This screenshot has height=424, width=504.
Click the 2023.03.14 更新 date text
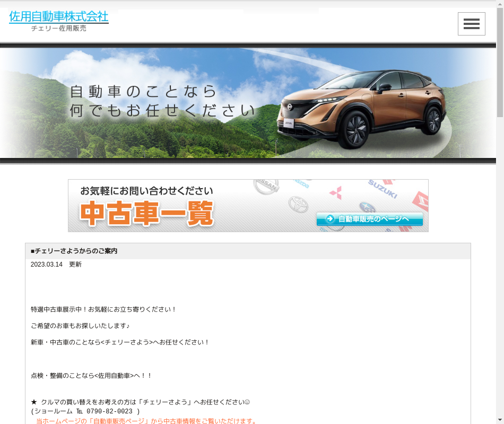click(56, 264)
